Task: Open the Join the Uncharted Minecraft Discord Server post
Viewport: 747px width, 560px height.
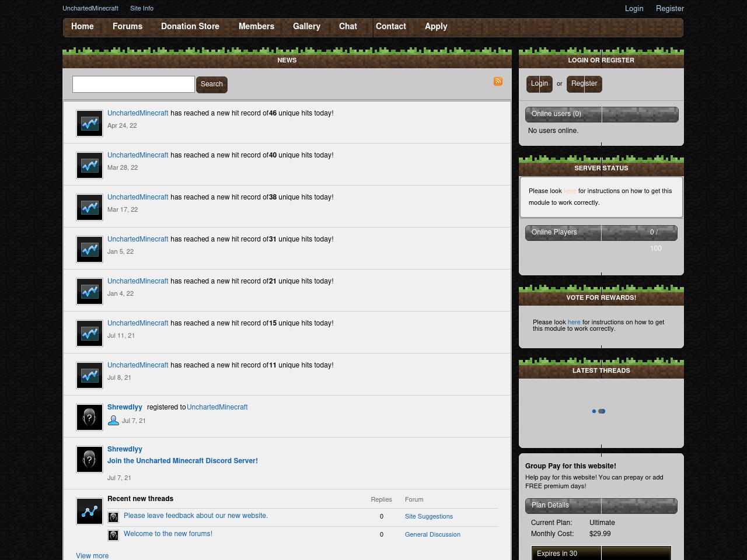Action: click(x=183, y=461)
